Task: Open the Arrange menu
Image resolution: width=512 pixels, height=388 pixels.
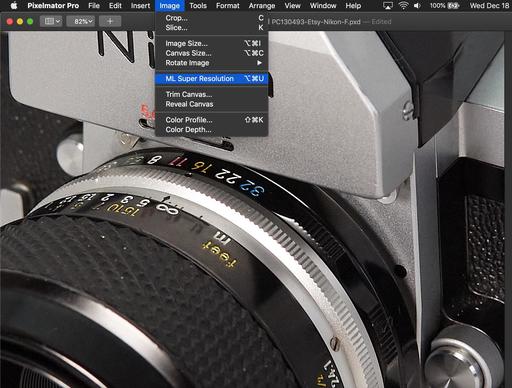Action: tap(262, 6)
